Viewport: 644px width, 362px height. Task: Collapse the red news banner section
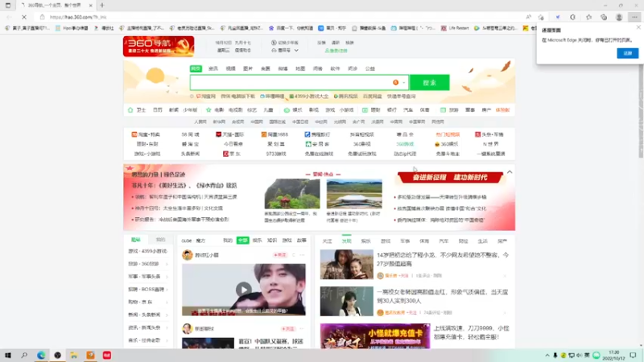510,172
